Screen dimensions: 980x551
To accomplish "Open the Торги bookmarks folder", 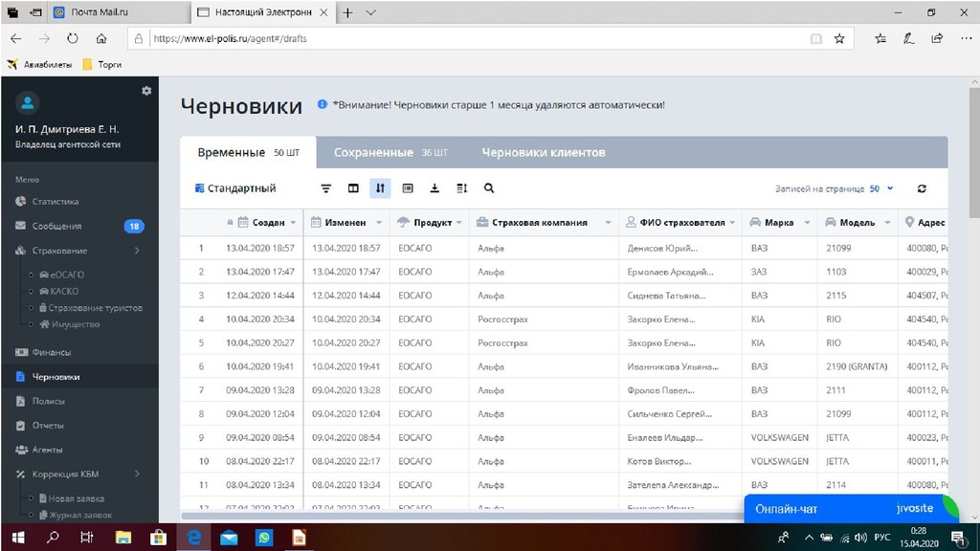I will [x=101, y=64].
